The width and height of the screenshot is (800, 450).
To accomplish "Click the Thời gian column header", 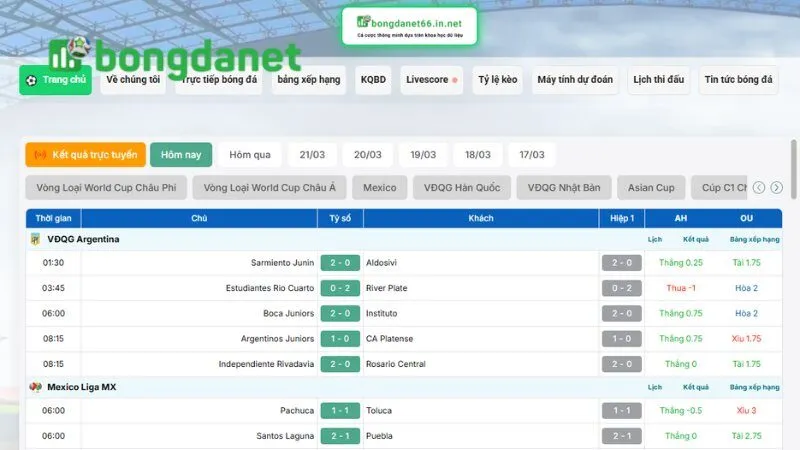I will coord(54,218).
